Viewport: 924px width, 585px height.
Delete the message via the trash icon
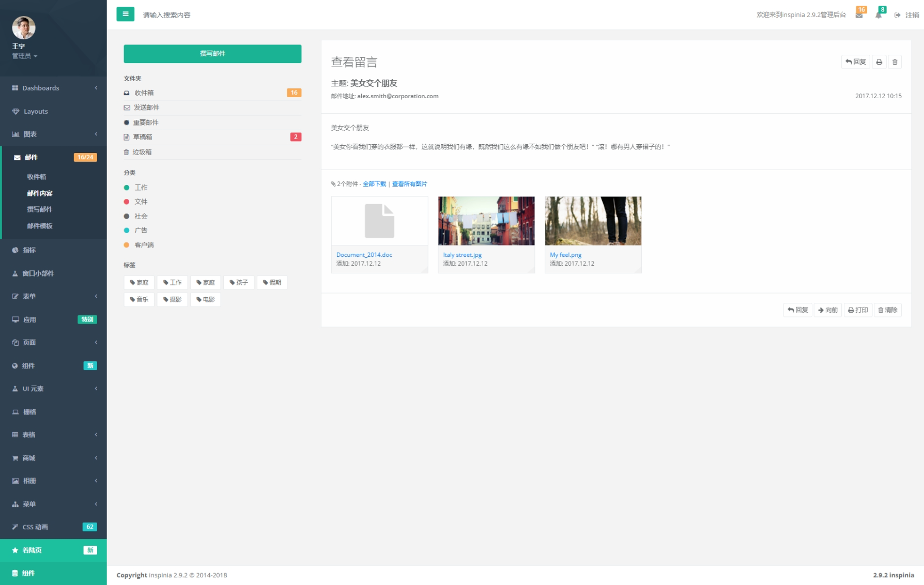[895, 61]
